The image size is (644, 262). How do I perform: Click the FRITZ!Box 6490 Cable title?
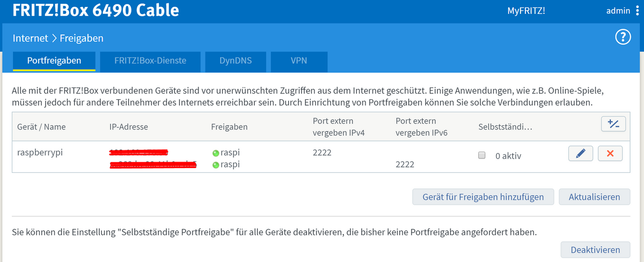coord(96,10)
